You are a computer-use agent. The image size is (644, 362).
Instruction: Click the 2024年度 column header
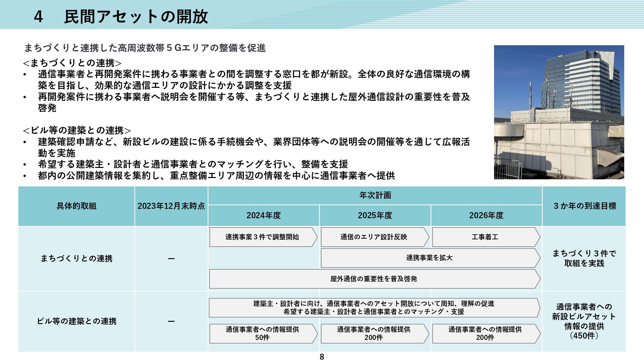(264, 216)
